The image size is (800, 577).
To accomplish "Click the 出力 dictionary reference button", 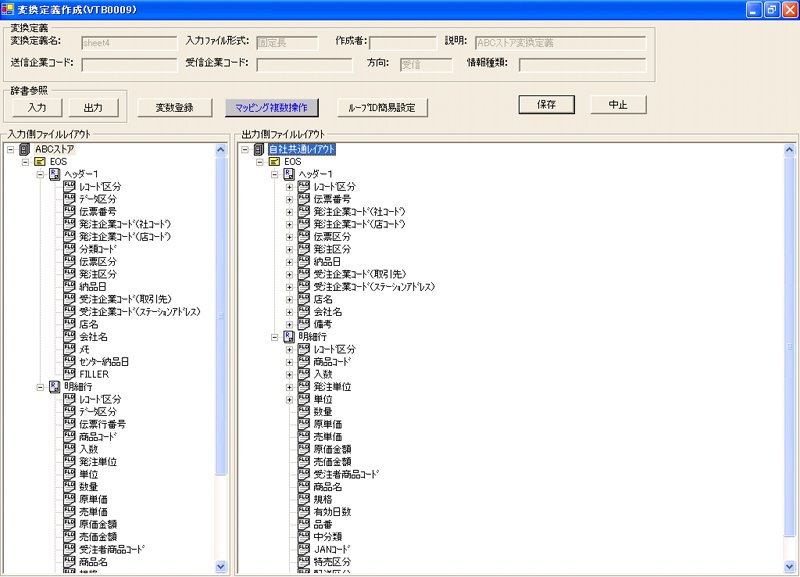I will (x=93, y=108).
